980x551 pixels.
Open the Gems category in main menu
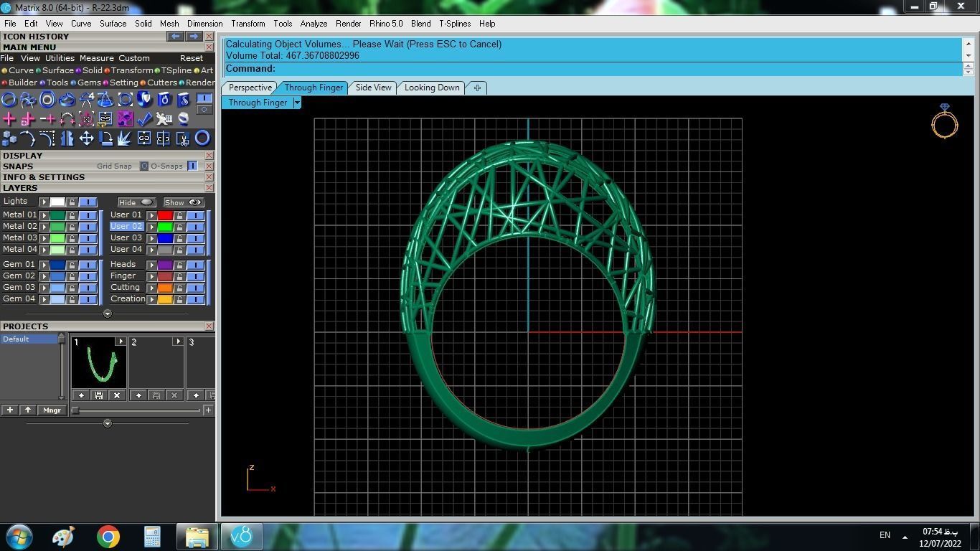pos(86,83)
